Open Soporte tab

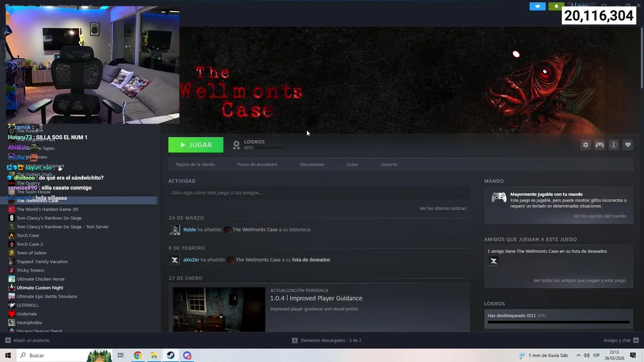[389, 164]
